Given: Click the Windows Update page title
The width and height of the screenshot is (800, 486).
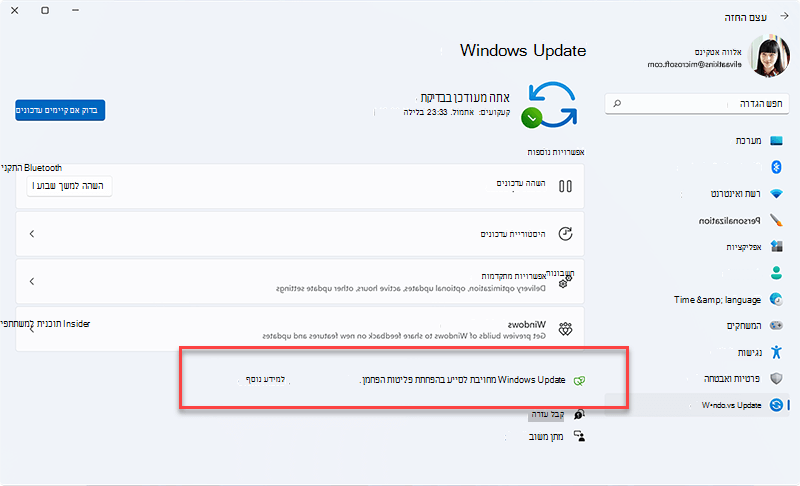Looking at the screenshot, I should [523, 50].
